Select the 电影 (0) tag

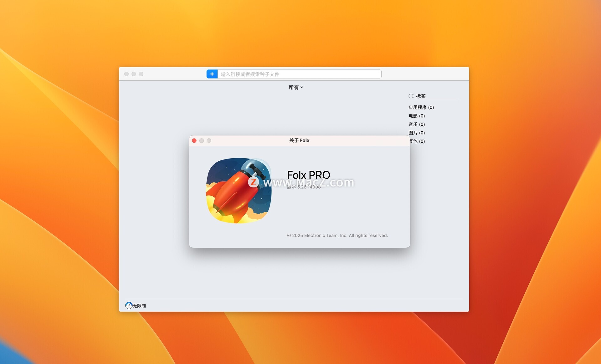(417, 116)
